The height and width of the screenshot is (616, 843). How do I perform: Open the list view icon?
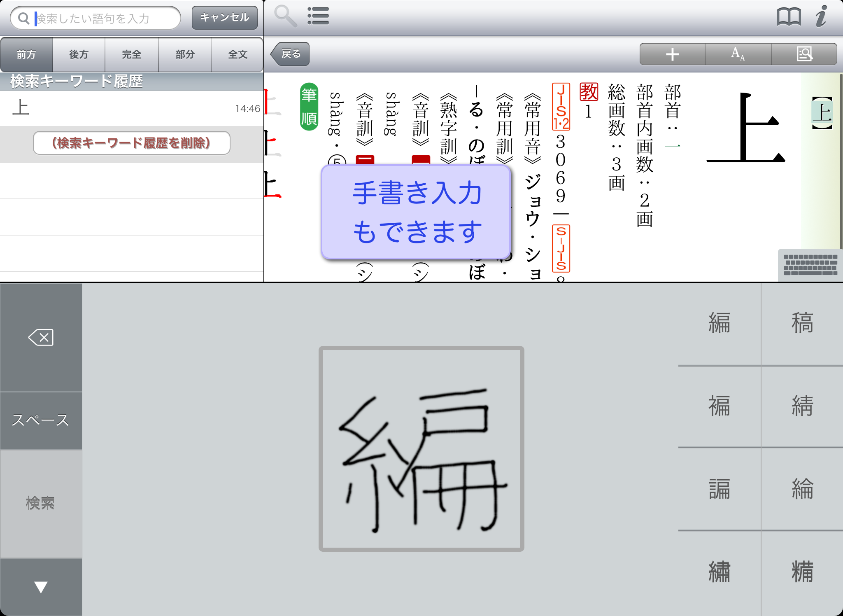tap(318, 16)
